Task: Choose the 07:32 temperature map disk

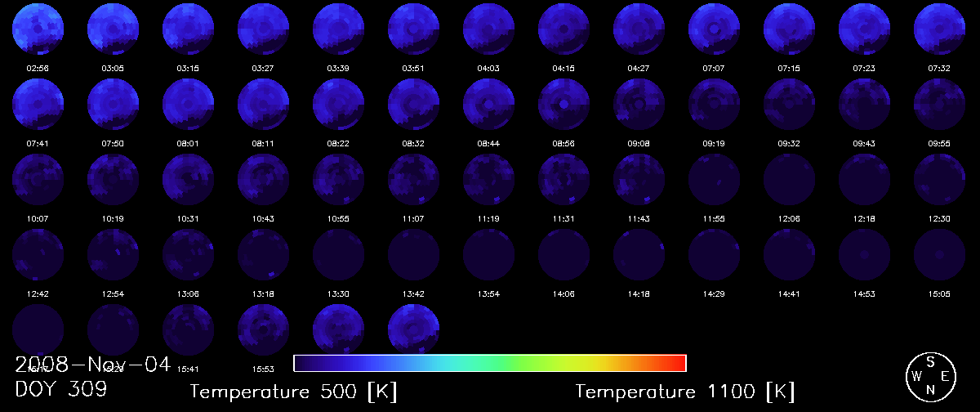Action: tap(939, 29)
